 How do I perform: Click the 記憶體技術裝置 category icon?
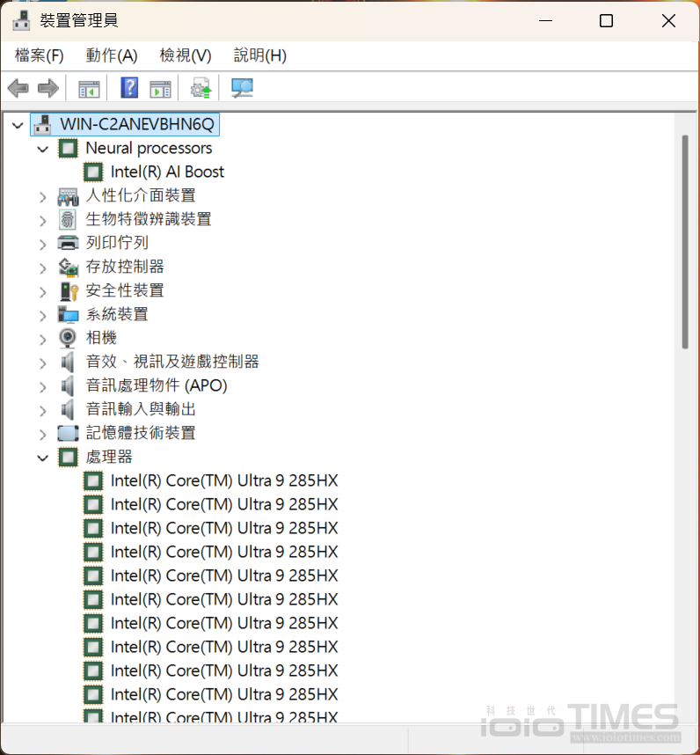68,433
